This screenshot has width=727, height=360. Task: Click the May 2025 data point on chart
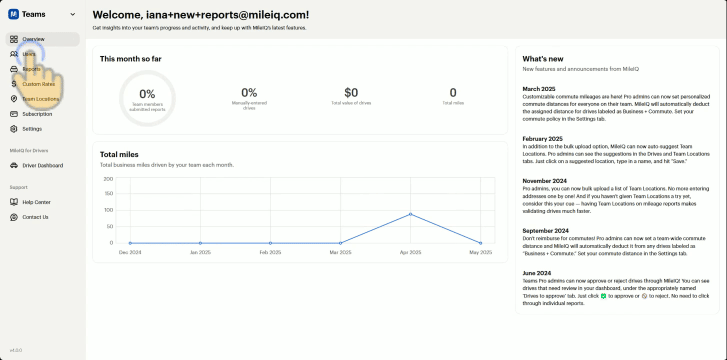tap(480, 243)
